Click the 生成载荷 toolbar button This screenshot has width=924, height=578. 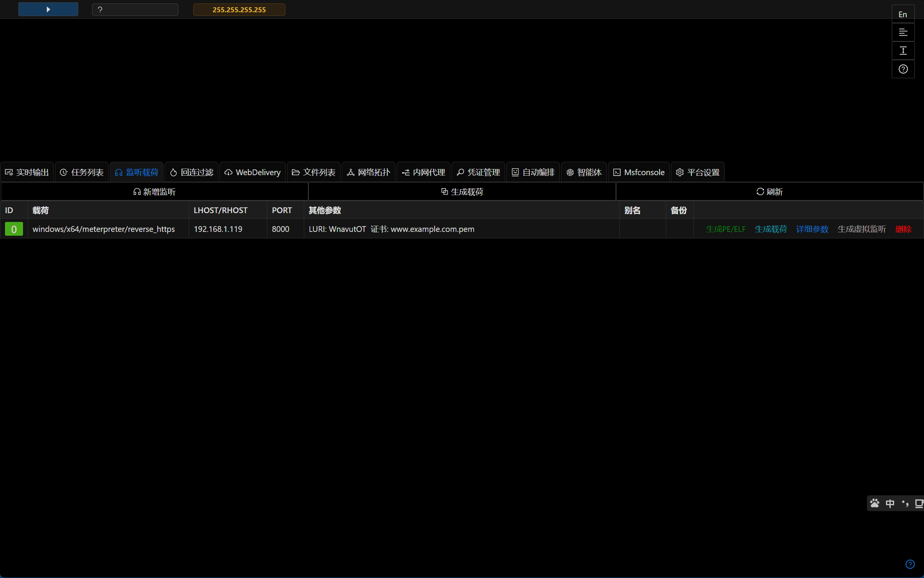click(x=462, y=192)
